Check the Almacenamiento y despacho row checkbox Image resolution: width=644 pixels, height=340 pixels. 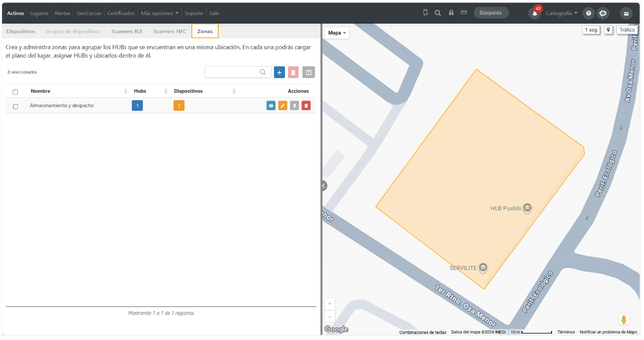coord(15,107)
